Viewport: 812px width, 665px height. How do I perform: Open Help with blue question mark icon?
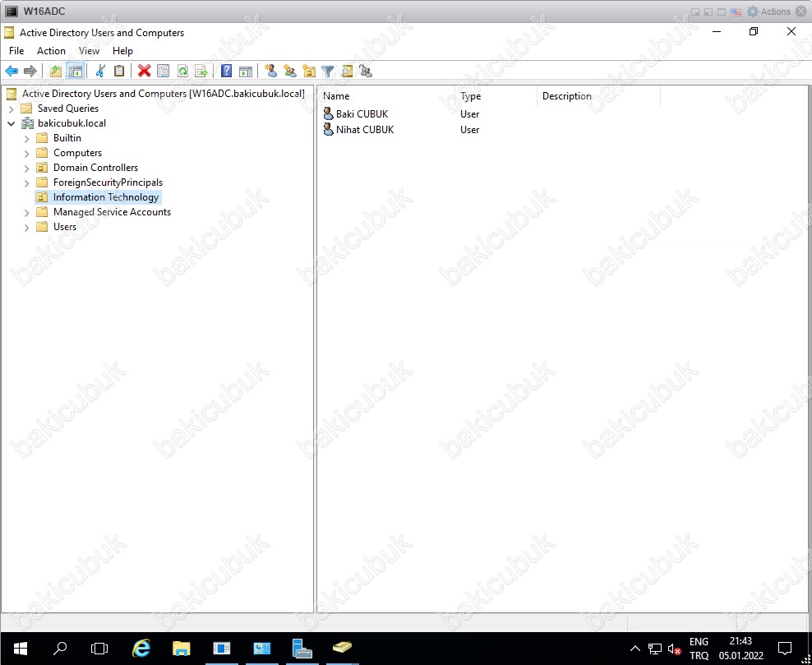pos(226,71)
